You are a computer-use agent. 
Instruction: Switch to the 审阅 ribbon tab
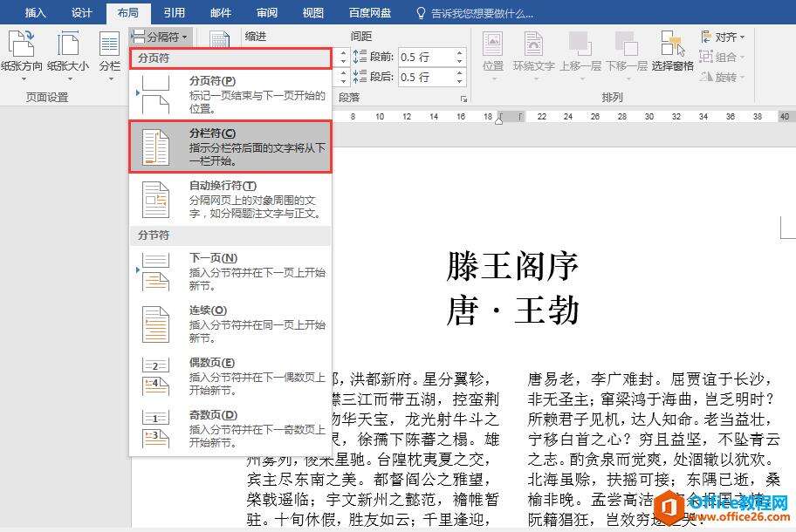click(x=267, y=13)
